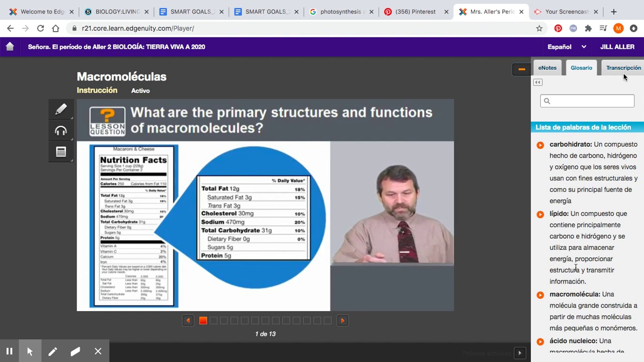Click the JILL ALLER user name
The width and height of the screenshot is (644, 362).
click(617, 47)
